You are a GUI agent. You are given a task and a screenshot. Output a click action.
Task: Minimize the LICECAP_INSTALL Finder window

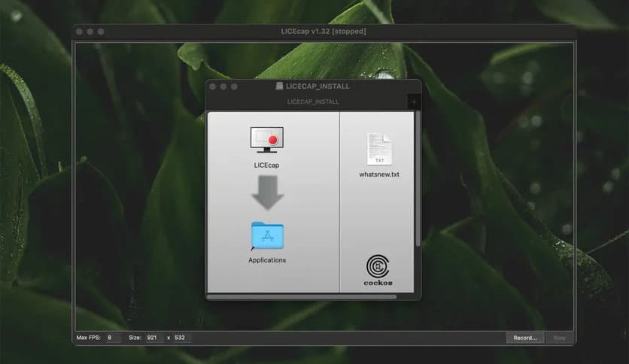click(223, 86)
